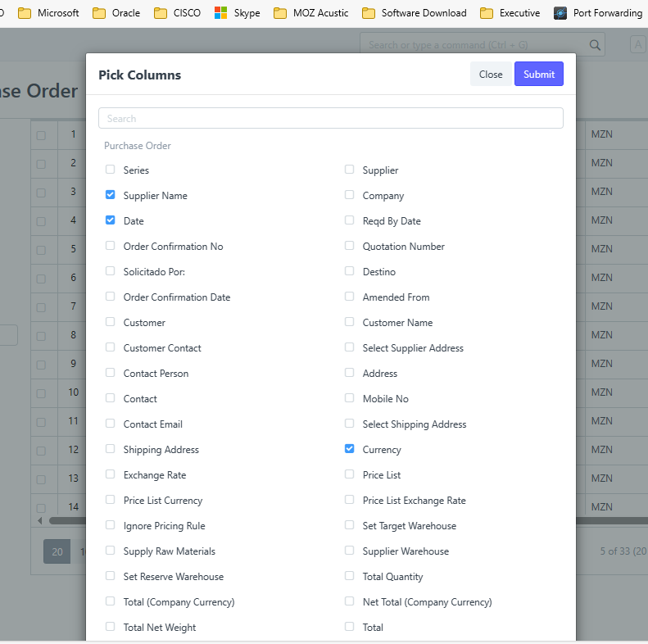Screen dimensions: 648x644
Task: Click the Microsoft bookmarks folder icon
Action: point(25,13)
